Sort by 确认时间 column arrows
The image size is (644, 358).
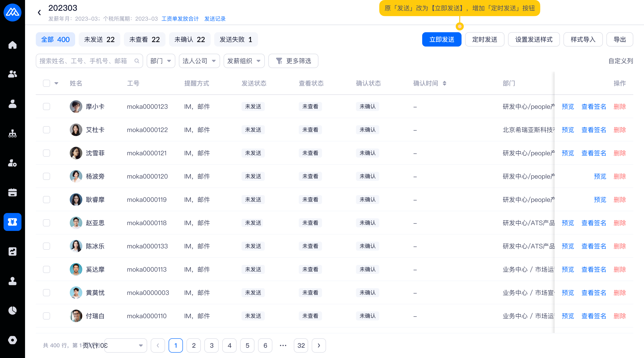tap(444, 83)
